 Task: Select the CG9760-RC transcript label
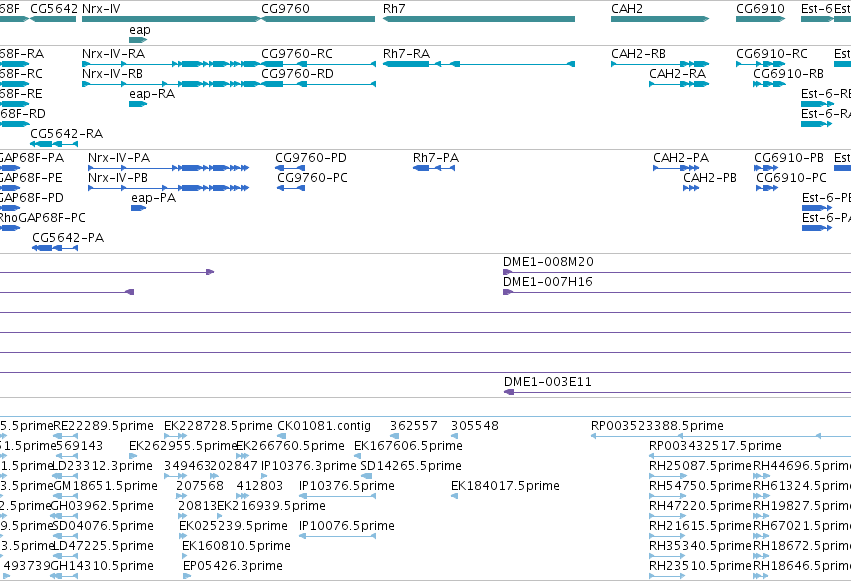pos(297,54)
